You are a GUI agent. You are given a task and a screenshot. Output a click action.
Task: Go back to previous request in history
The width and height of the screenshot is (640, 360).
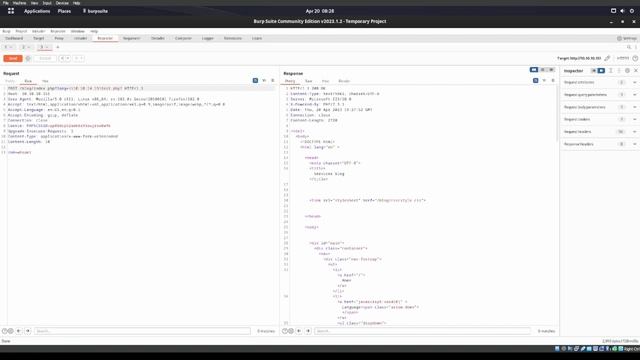pos(62,58)
